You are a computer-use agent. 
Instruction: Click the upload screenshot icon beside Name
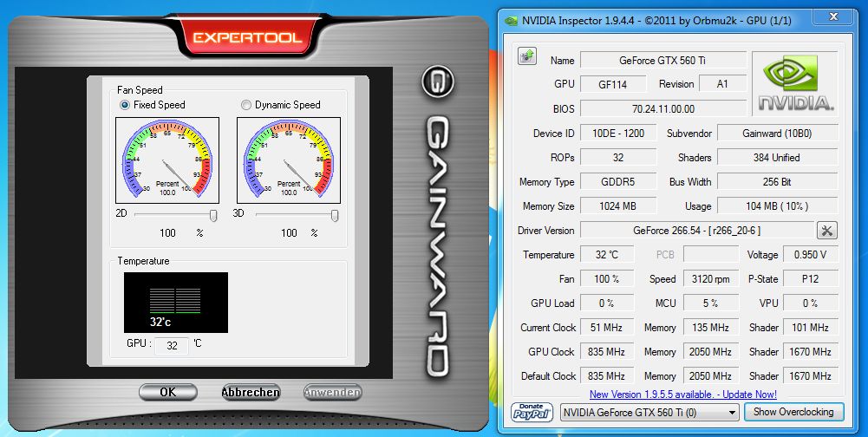[x=527, y=56]
